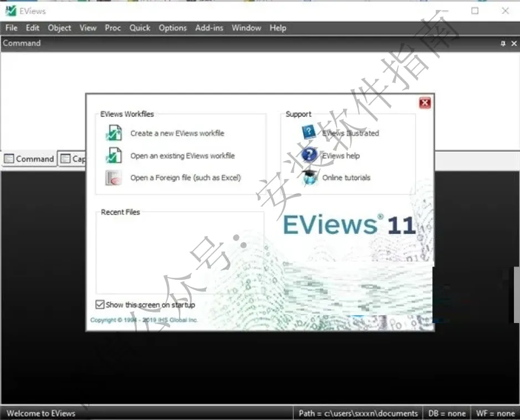
Task: Click the copyright IHS Global Inc text
Action: (x=144, y=320)
